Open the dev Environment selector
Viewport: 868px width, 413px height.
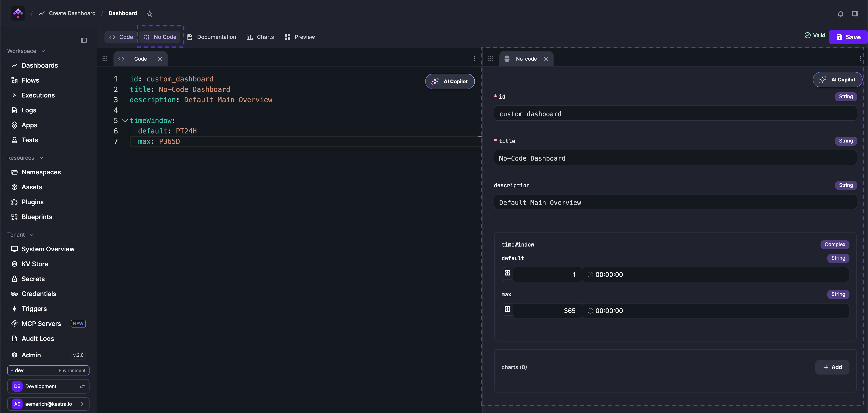click(x=49, y=370)
